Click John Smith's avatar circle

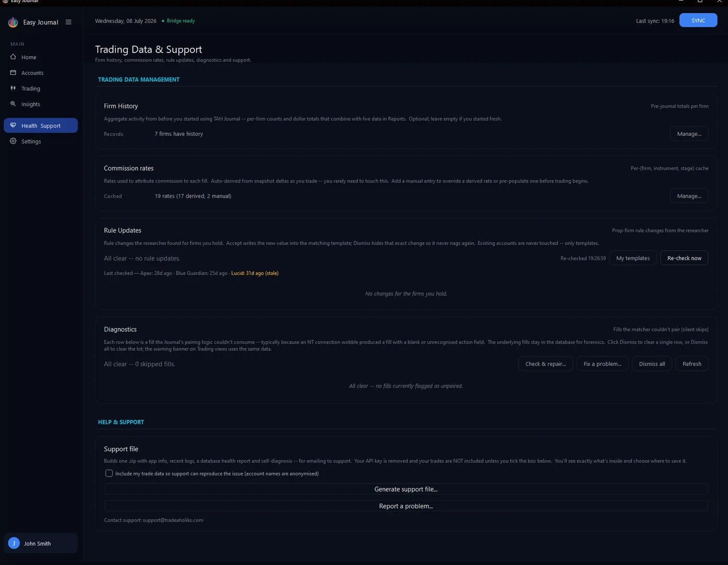pos(14,543)
